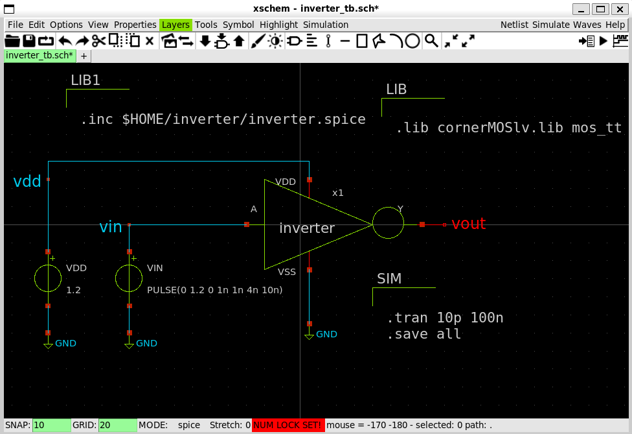Click the SNAP value field

(x=51, y=425)
